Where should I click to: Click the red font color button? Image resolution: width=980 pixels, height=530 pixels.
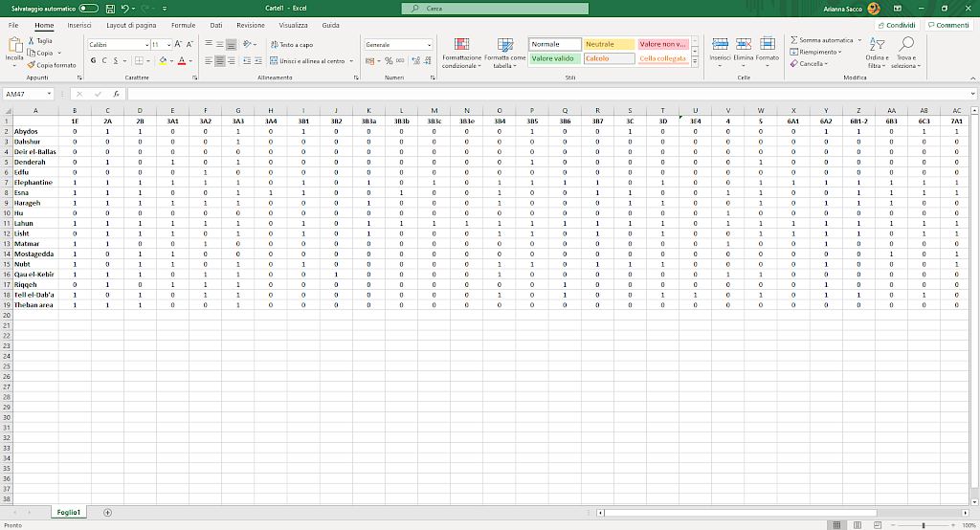pos(182,60)
